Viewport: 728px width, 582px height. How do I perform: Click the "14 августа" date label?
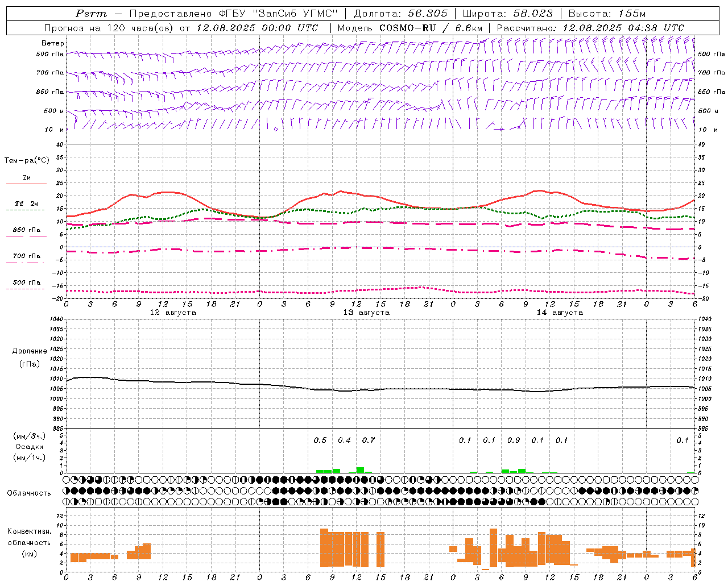coord(560,313)
